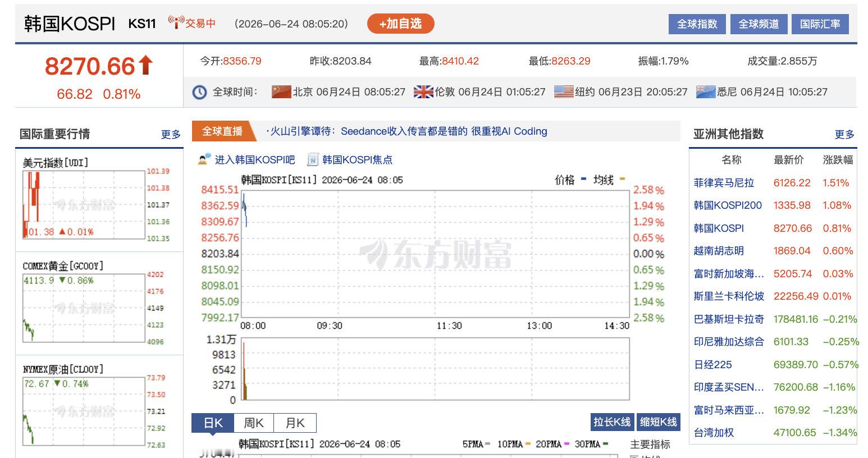The width and height of the screenshot is (868, 458).
Task: Click the 均线 yellow legend marker
Action: pos(622,180)
